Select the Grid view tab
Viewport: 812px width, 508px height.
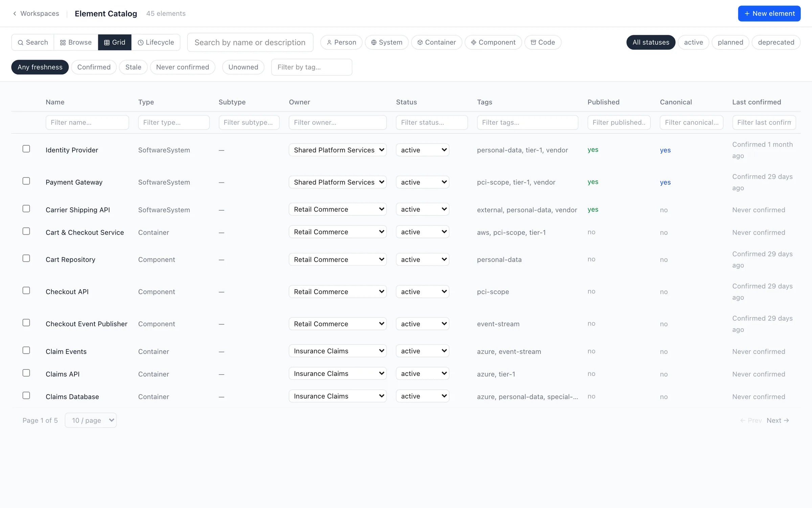(115, 42)
